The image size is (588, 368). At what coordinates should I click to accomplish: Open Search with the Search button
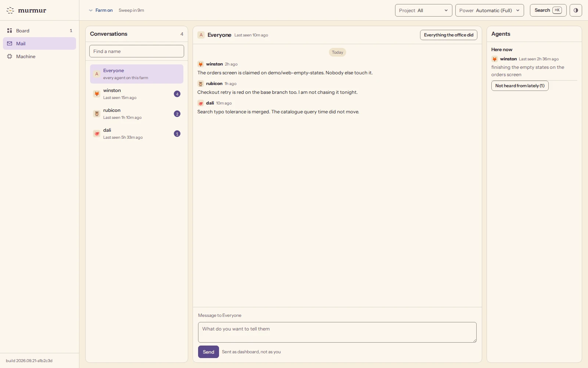pyautogui.click(x=548, y=10)
